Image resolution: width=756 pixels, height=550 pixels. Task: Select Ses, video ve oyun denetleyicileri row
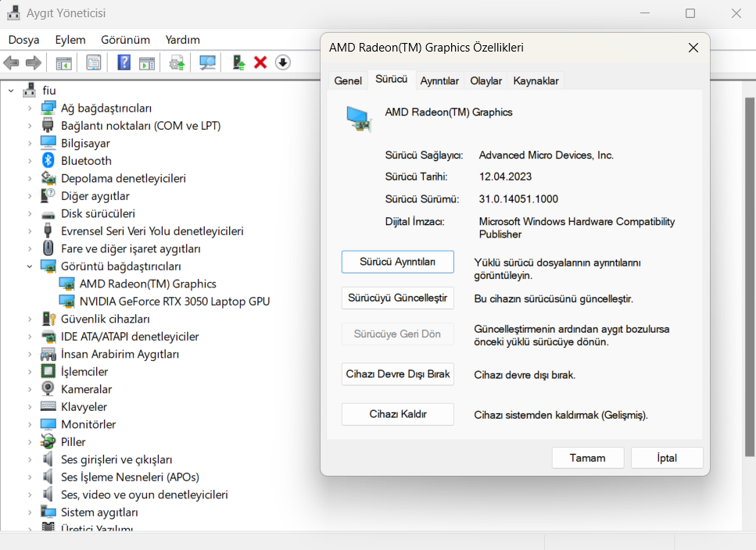click(144, 495)
